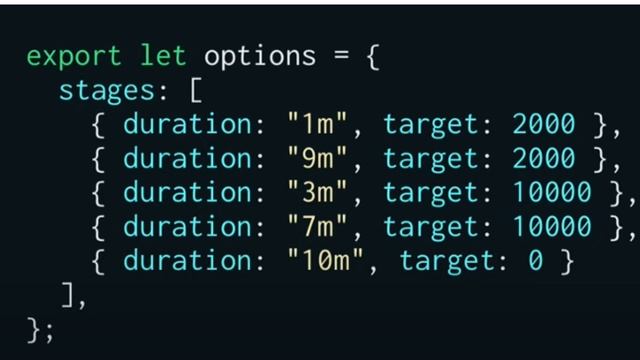Click the 'export' keyword
The width and height of the screenshot is (640, 360).
[74, 56]
